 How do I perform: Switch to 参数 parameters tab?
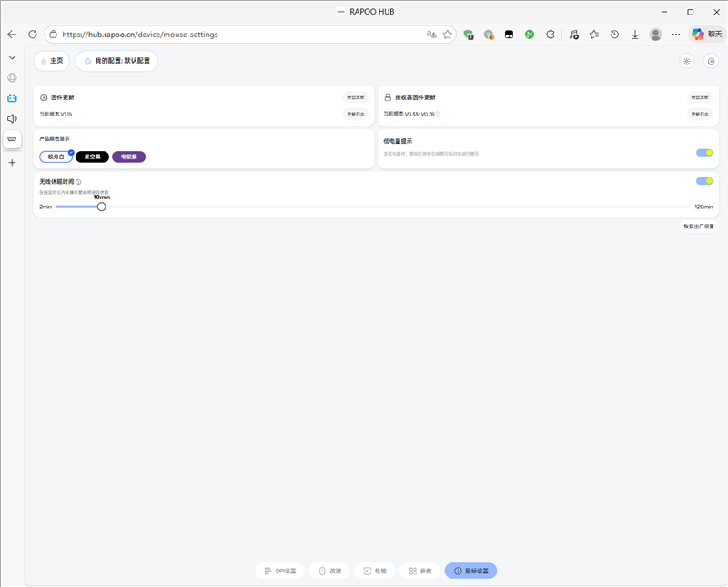420,571
